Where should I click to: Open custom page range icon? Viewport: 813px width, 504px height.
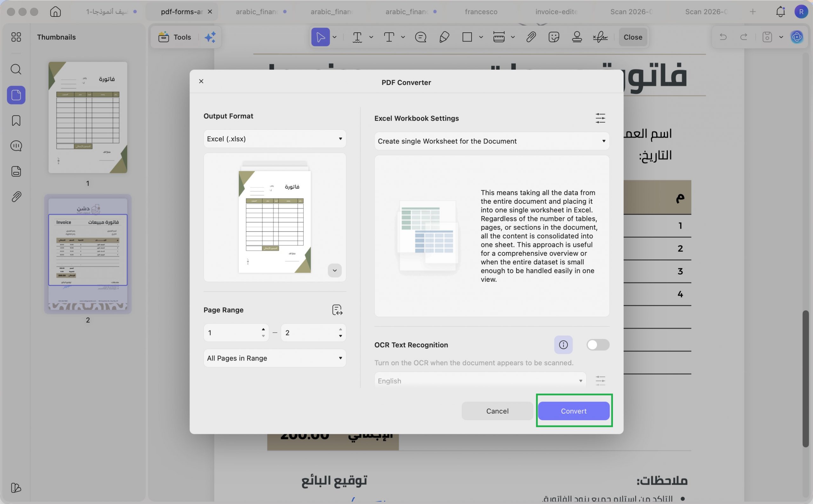(337, 310)
